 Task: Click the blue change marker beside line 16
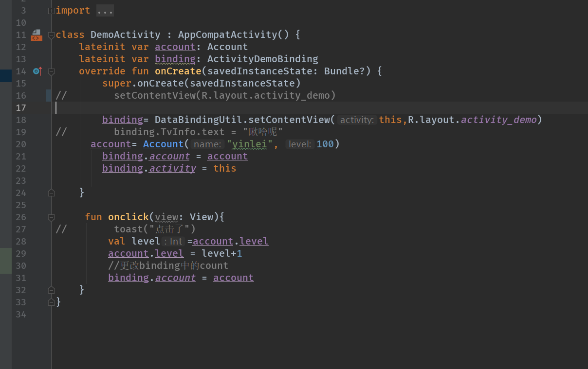pyautogui.click(x=47, y=95)
